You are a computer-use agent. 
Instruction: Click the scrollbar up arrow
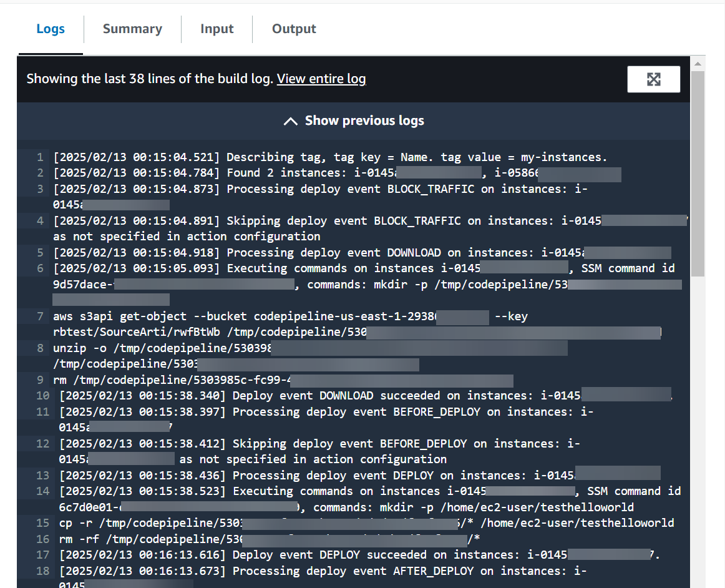pos(697,63)
